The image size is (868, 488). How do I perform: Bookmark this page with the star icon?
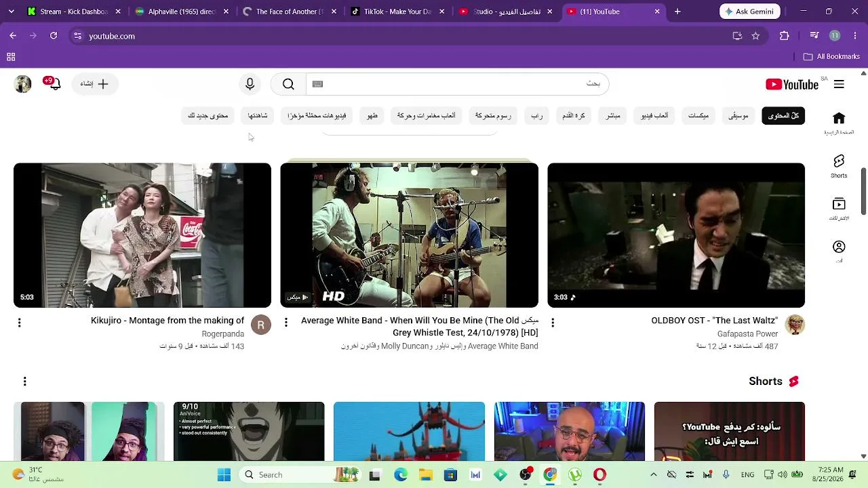click(x=755, y=36)
